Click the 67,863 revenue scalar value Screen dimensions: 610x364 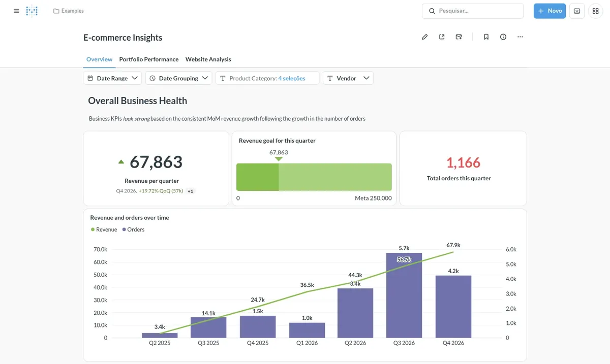[156, 162]
